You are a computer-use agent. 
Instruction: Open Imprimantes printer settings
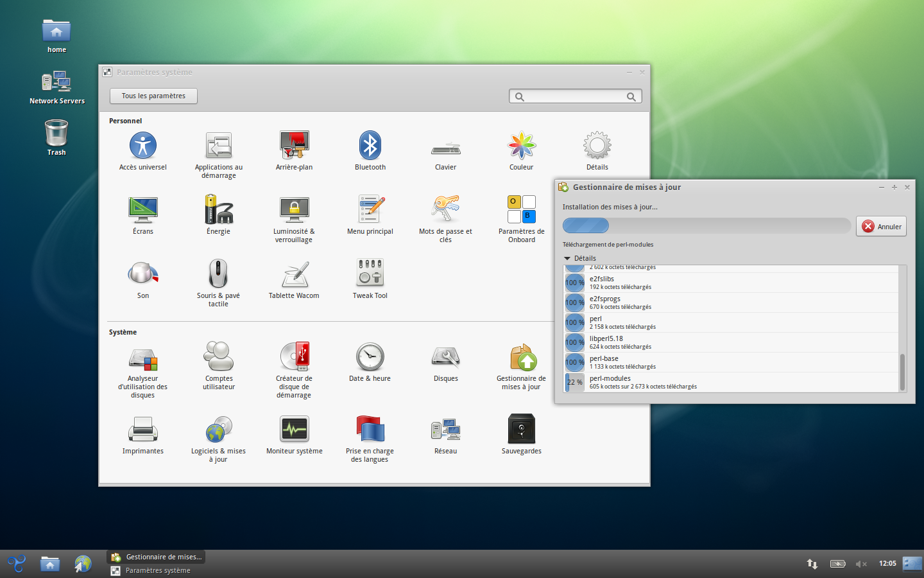pyautogui.click(x=142, y=436)
